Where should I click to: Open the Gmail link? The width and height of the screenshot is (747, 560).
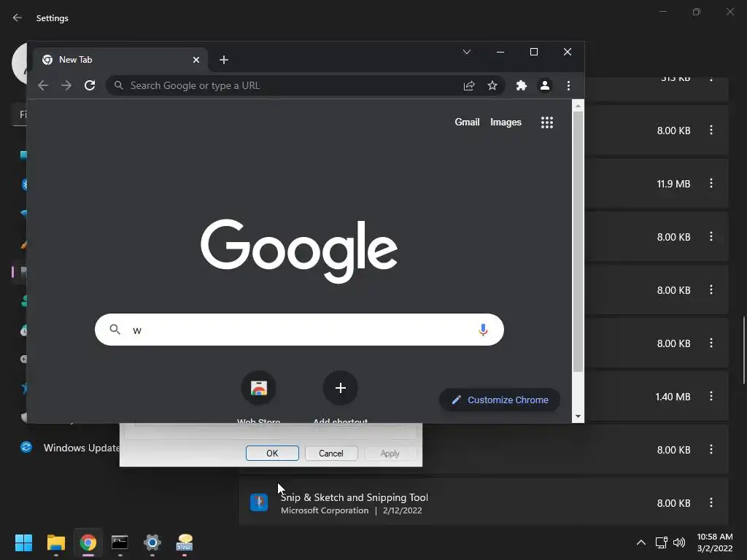pos(467,122)
